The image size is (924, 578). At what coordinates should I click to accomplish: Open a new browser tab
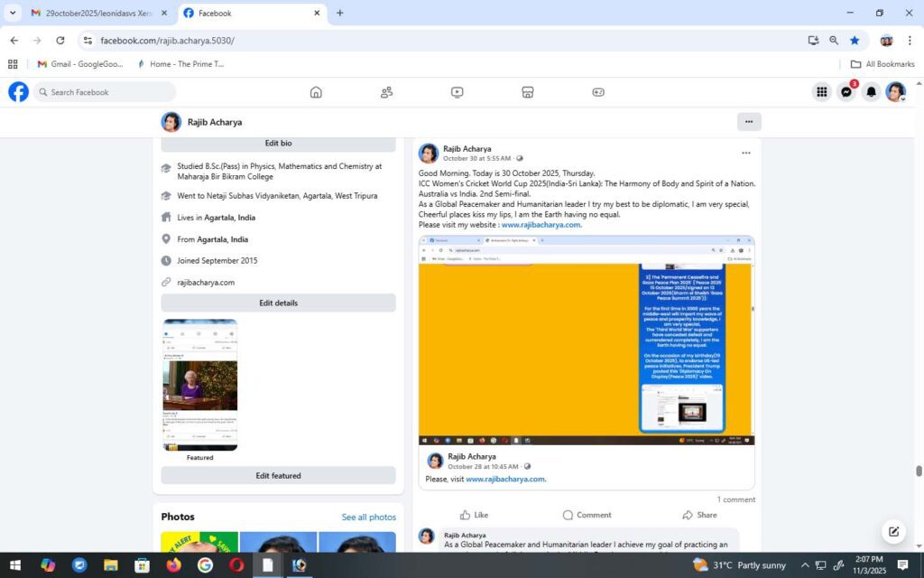click(x=340, y=14)
